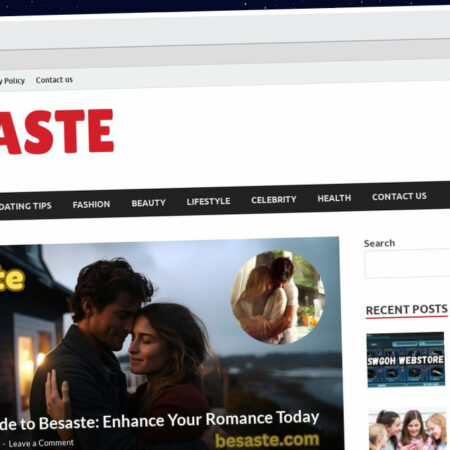
Task: Click the Recent Posts heading
Action: pyautogui.click(x=407, y=310)
